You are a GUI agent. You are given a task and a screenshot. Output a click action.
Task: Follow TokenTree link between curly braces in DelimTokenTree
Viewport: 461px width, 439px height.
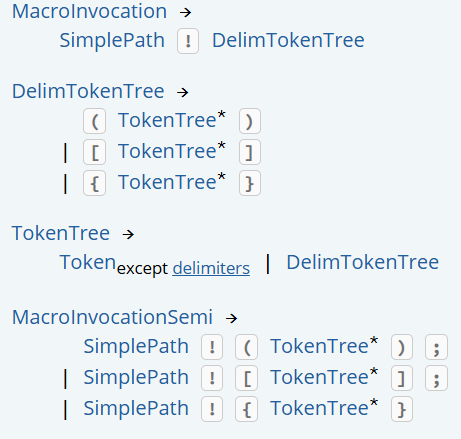pos(167,182)
